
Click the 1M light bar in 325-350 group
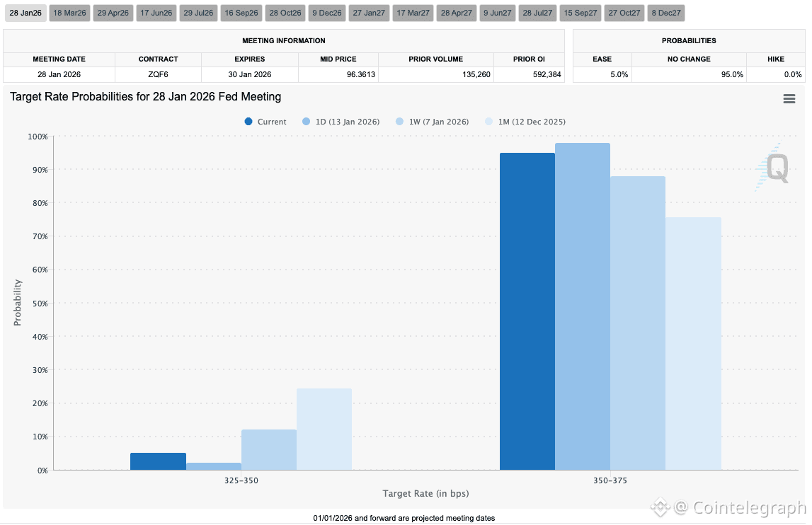point(324,429)
